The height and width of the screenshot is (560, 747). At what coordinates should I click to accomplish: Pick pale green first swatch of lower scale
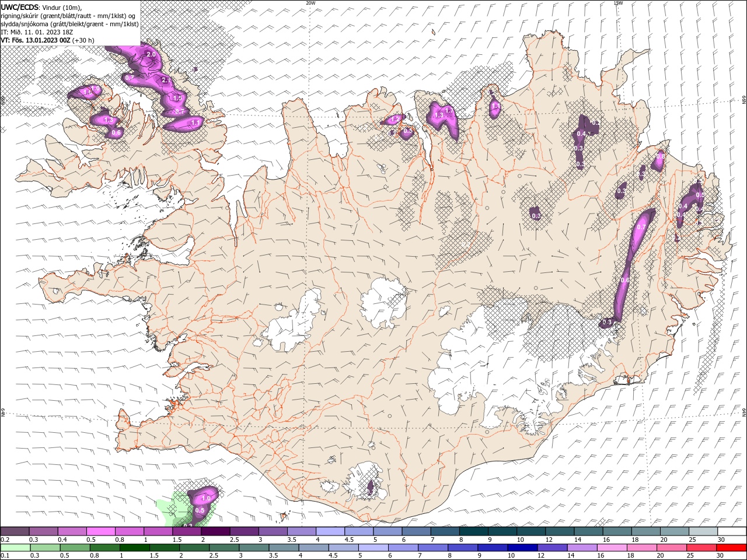pos(15,548)
